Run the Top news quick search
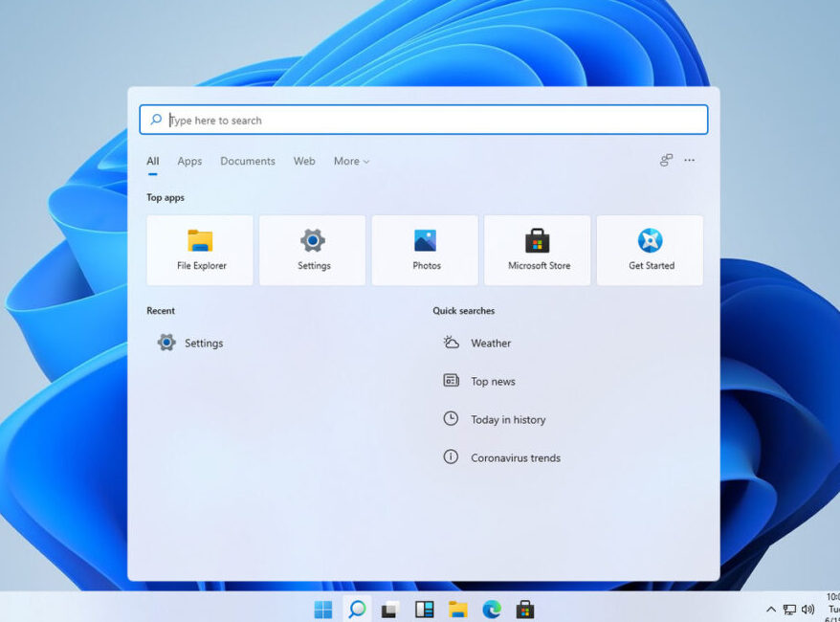The image size is (840, 622). click(479, 381)
